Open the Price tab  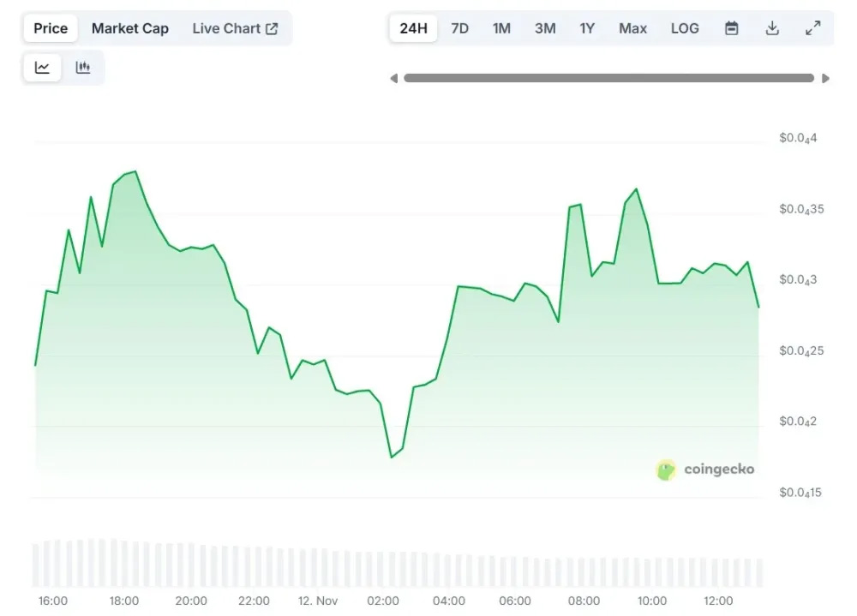click(x=50, y=27)
